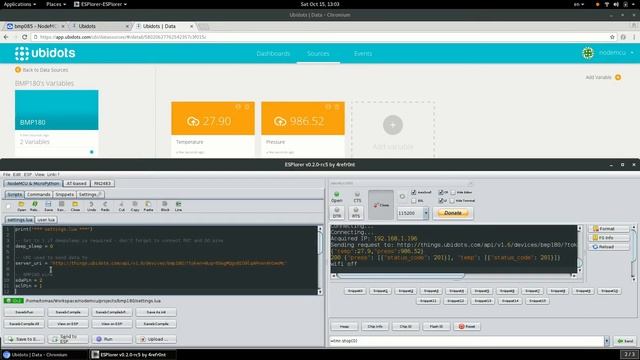
Task: Click the FS Info button
Action: click(609, 238)
